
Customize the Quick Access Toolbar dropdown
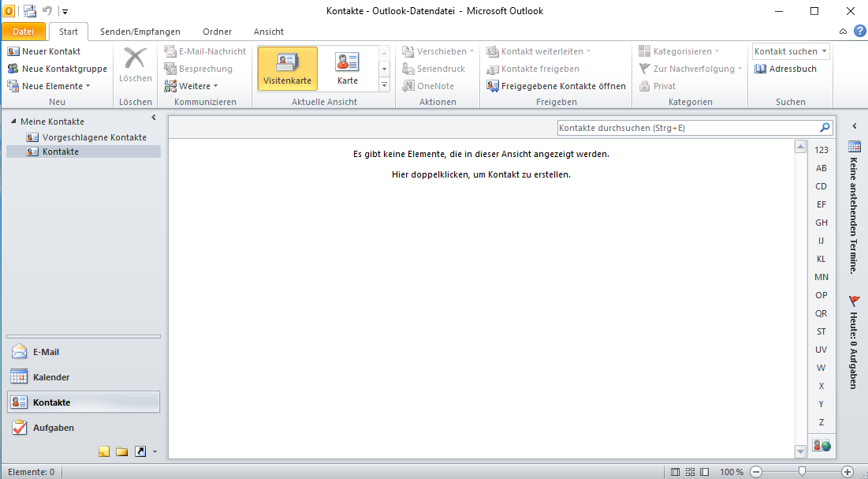[65, 11]
